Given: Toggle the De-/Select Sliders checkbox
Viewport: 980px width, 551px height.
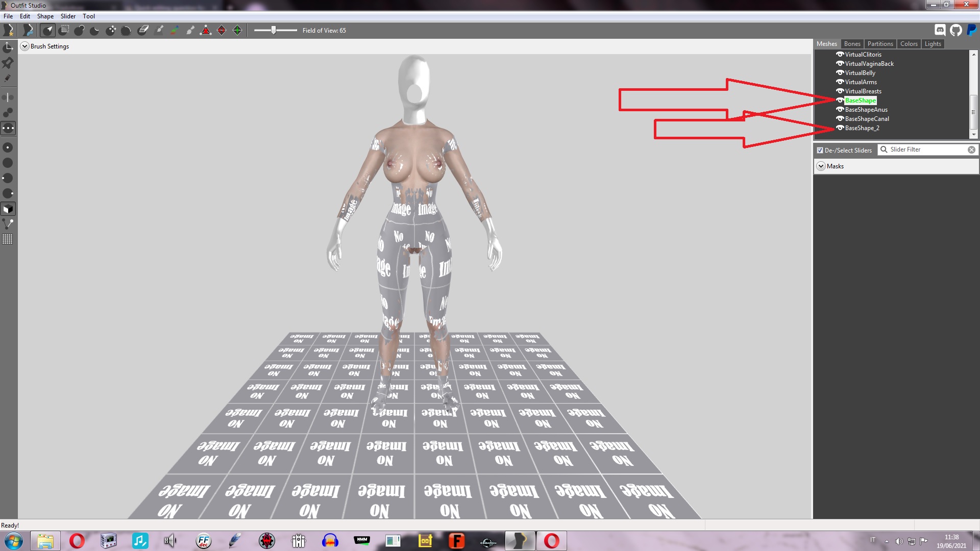Looking at the screenshot, I should pyautogui.click(x=820, y=150).
